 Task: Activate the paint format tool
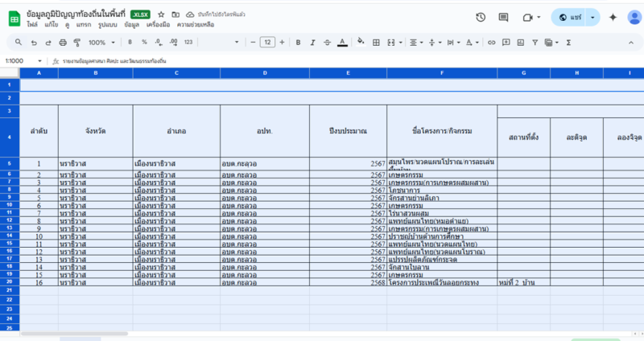[76, 43]
